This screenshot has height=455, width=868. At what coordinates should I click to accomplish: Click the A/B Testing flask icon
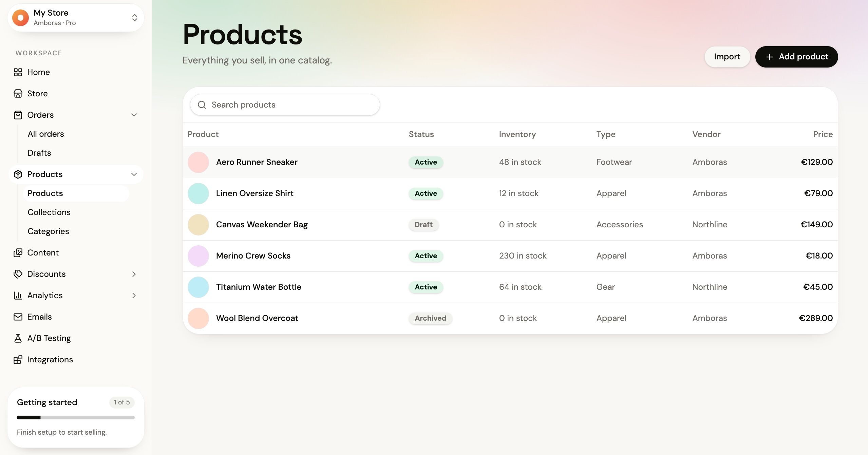click(18, 338)
